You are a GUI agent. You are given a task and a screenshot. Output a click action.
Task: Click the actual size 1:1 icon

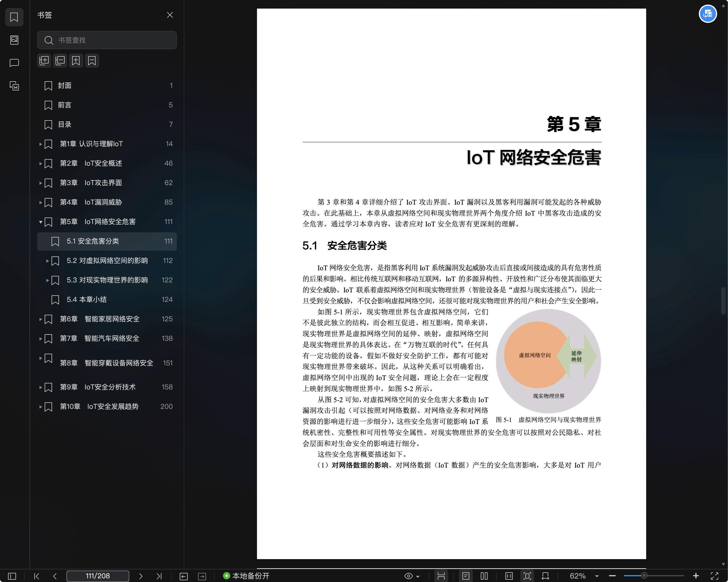click(x=509, y=576)
